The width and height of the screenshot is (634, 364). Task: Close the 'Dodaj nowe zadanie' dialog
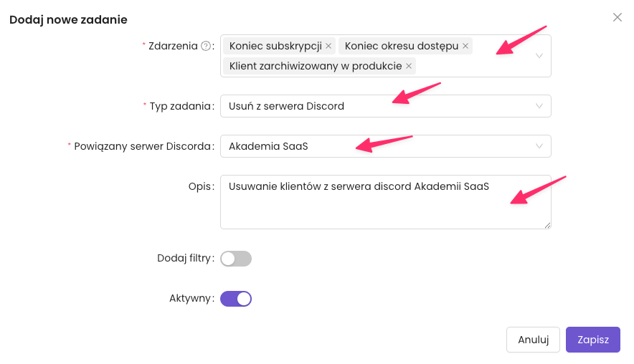tap(617, 17)
